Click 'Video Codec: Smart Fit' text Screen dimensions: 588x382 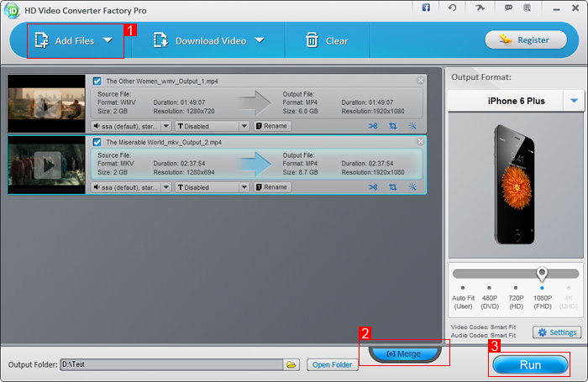(483, 327)
